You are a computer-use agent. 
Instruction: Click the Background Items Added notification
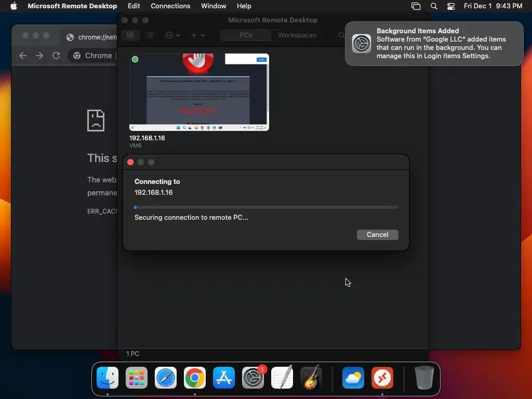434,44
